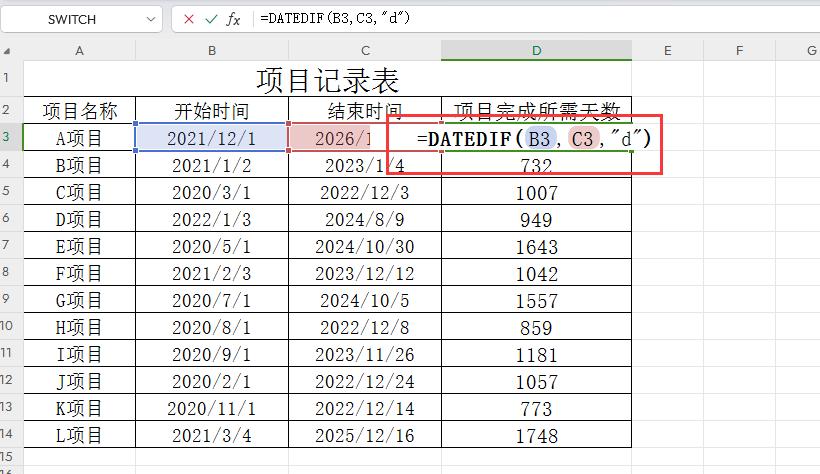Select row 14 header

[6, 433]
